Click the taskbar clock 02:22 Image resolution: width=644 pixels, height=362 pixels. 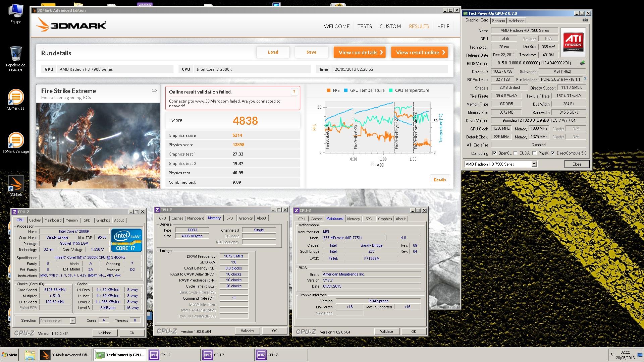(x=625, y=352)
